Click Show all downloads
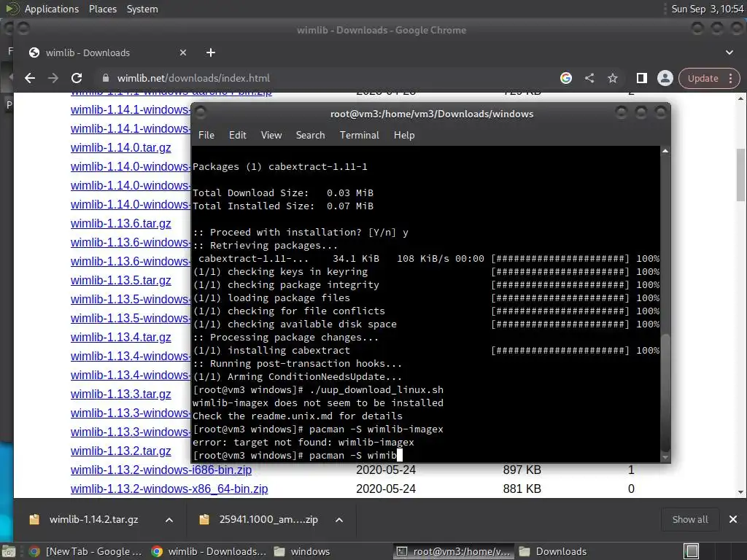 690,519
